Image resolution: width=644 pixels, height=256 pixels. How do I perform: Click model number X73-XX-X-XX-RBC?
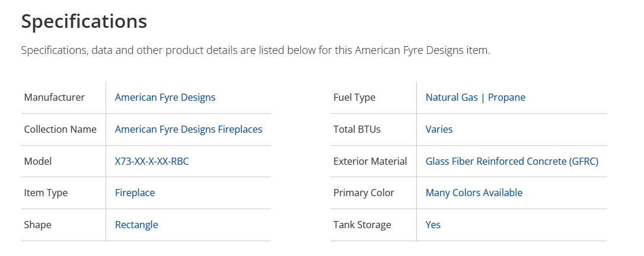(x=152, y=161)
